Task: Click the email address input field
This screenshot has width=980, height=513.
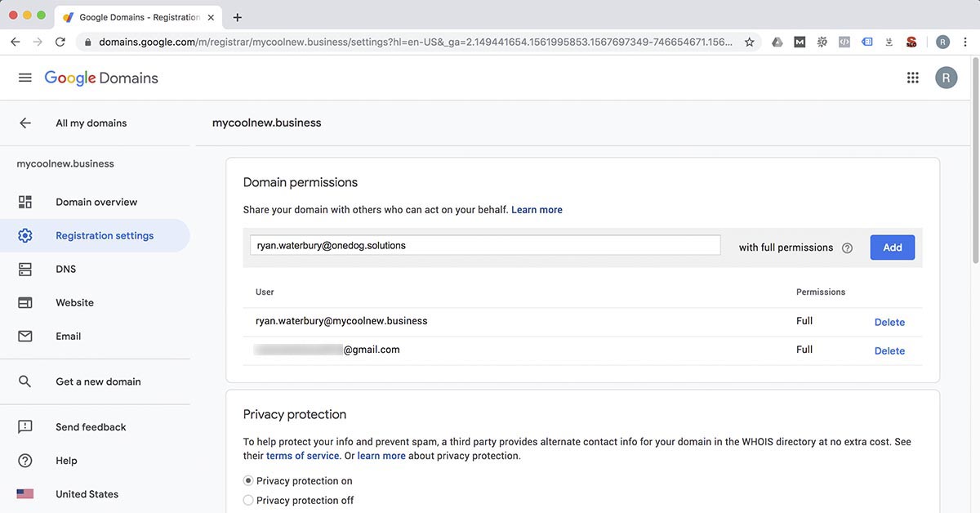Action: (x=485, y=244)
